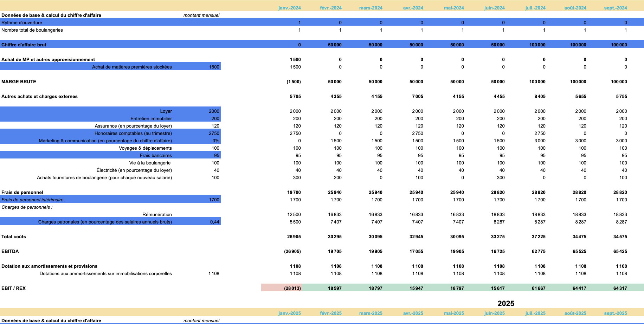644x324 pixels.
Task: Select the Total coûts value for avr.-2024
Action: [x=416, y=236]
